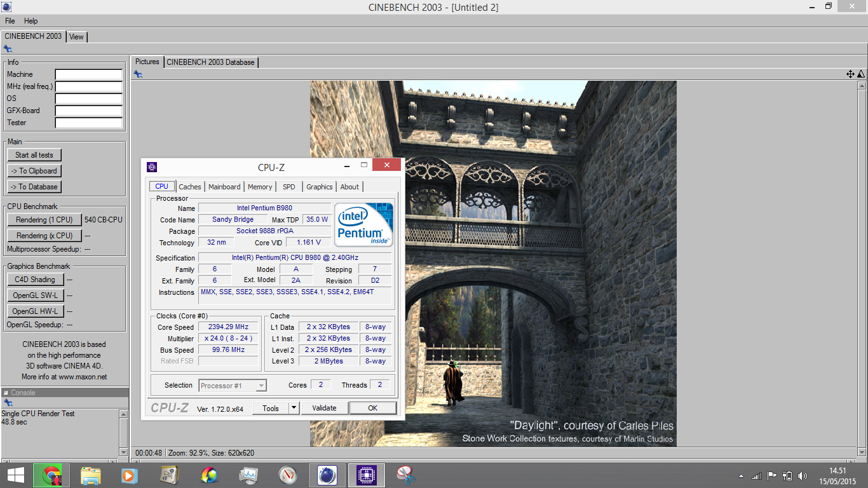Switch to CPU-Z SPD tab
This screenshot has width=868, height=488.
(x=289, y=187)
